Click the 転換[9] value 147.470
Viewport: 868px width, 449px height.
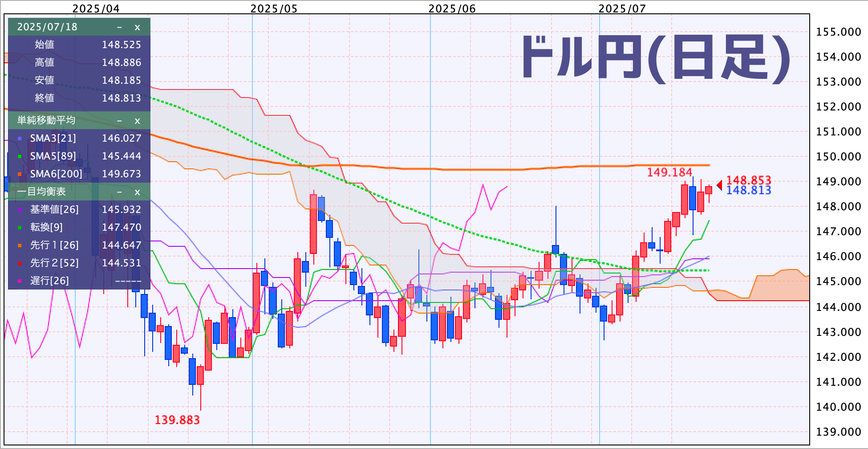coord(122,227)
